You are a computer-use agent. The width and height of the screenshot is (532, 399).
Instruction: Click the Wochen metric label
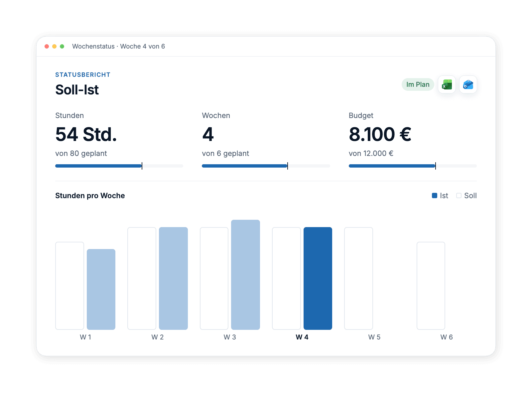point(216,115)
